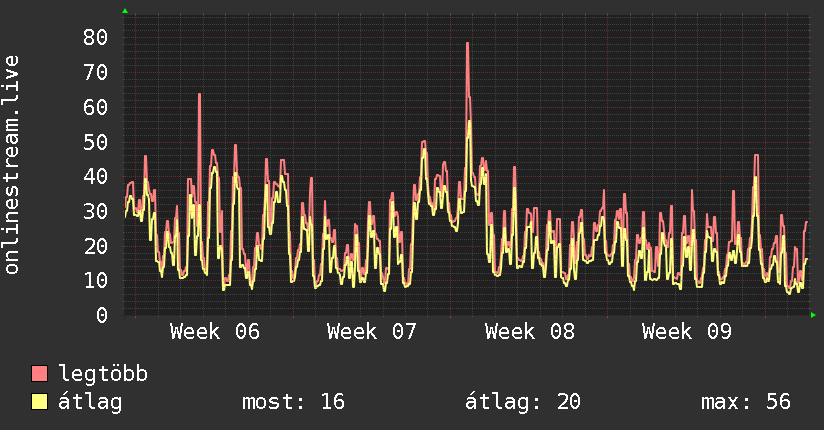Screen dimensions: 824x430
Task: Click the 50 y-axis label
Action: 95,142
